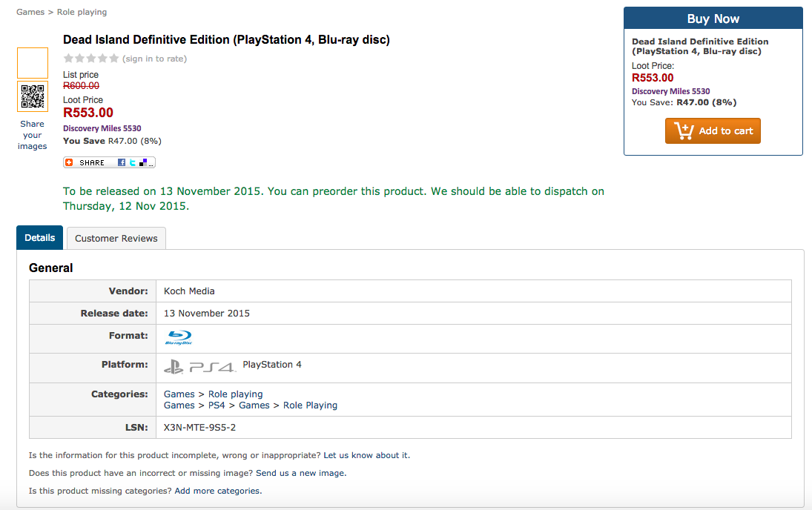Click the green release date notice
Image resolution: width=812 pixels, height=510 pixels.
[x=334, y=199]
